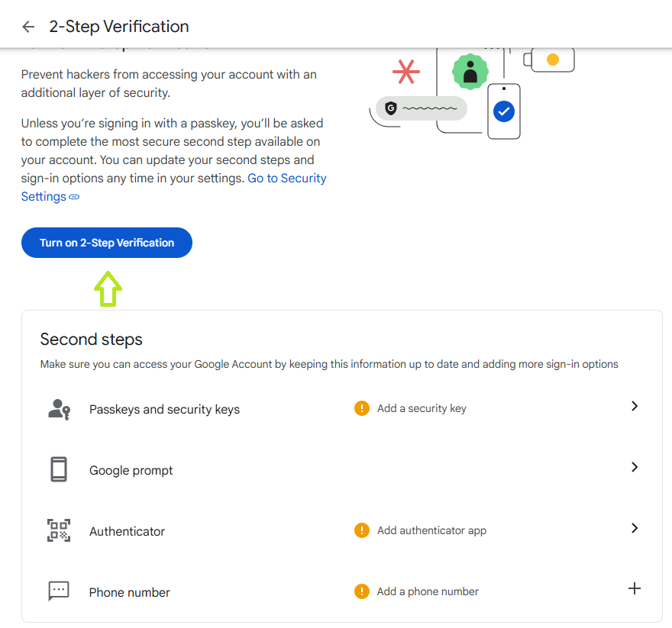Open the Go to Security Settings link
This screenshot has width=672, height=628.
coord(286,179)
